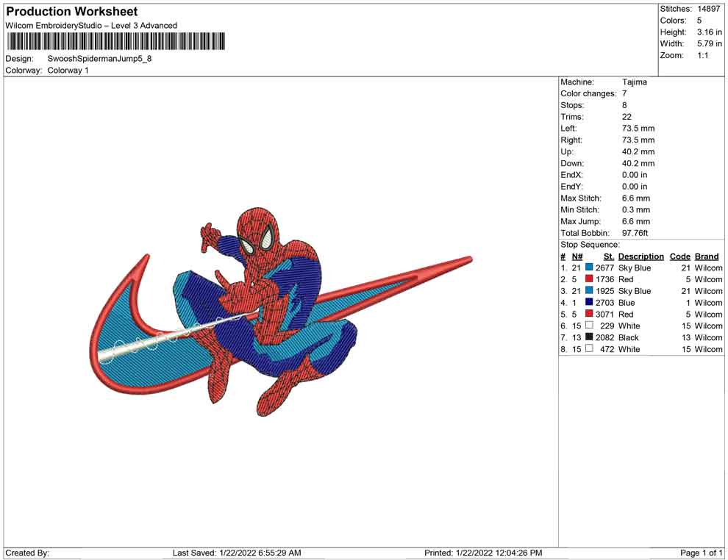Viewport: 728px width, 560px height.
Task: Click the Black swatch in row 7
Action: [589, 337]
